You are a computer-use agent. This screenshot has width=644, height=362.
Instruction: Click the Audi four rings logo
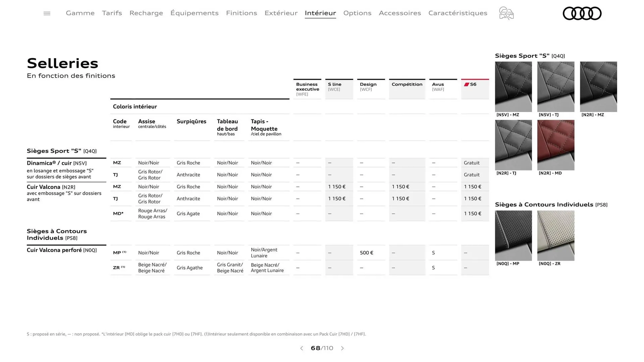(582, 13)
